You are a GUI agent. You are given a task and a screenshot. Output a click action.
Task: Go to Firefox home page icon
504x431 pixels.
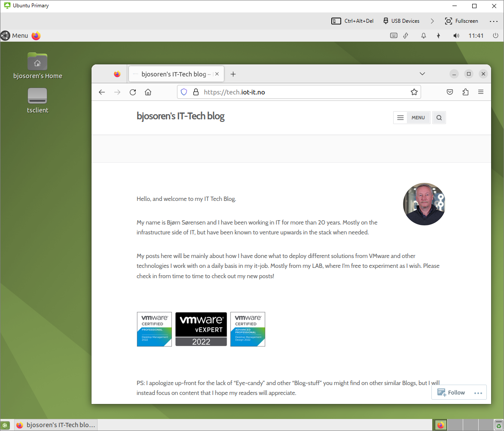pos(148,92)
